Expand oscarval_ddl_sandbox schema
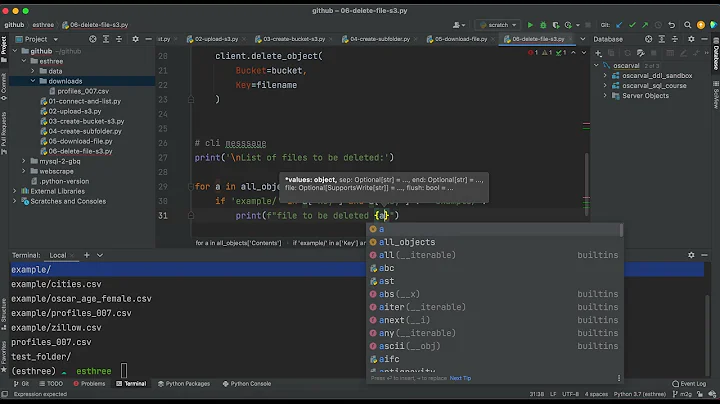This screenshot has width=720, height=404. coord(605,76)
